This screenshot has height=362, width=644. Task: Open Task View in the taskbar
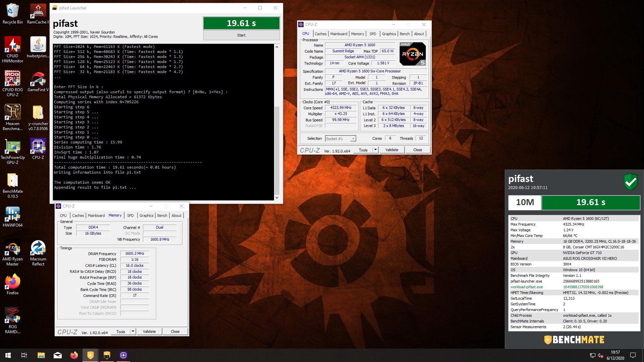click(24, 355)
